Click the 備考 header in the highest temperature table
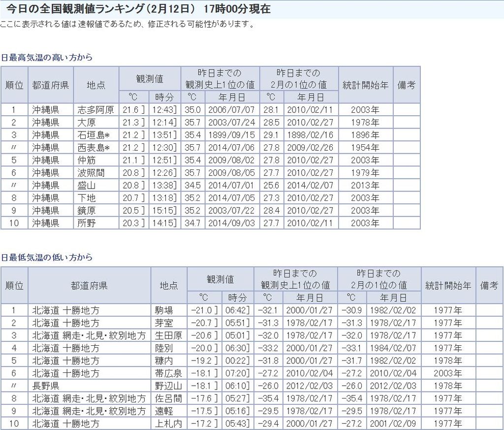 tap(406, 84)
